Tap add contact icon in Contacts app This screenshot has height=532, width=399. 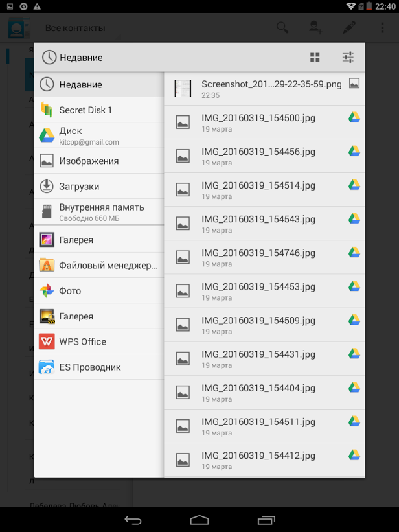pyautogui.click(x=315, y=27)
